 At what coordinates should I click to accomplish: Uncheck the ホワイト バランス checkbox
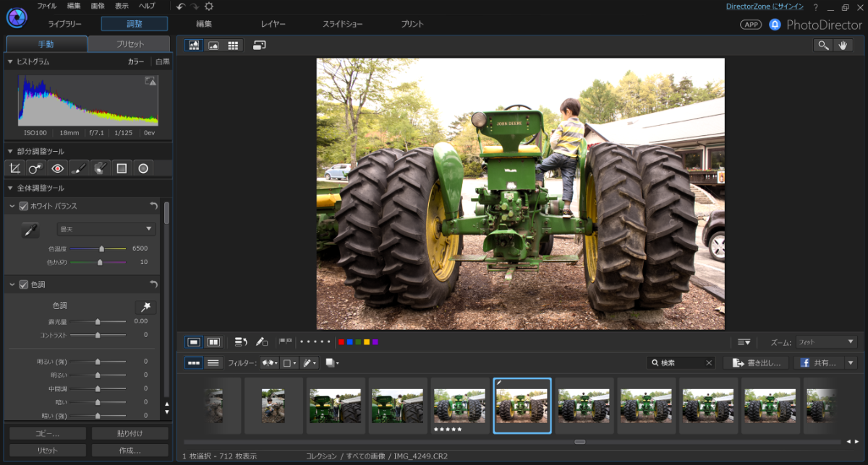[24, 206]
